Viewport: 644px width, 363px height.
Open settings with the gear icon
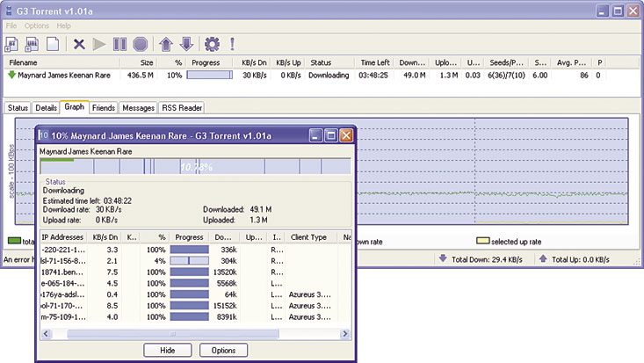[x=212, y=44]
